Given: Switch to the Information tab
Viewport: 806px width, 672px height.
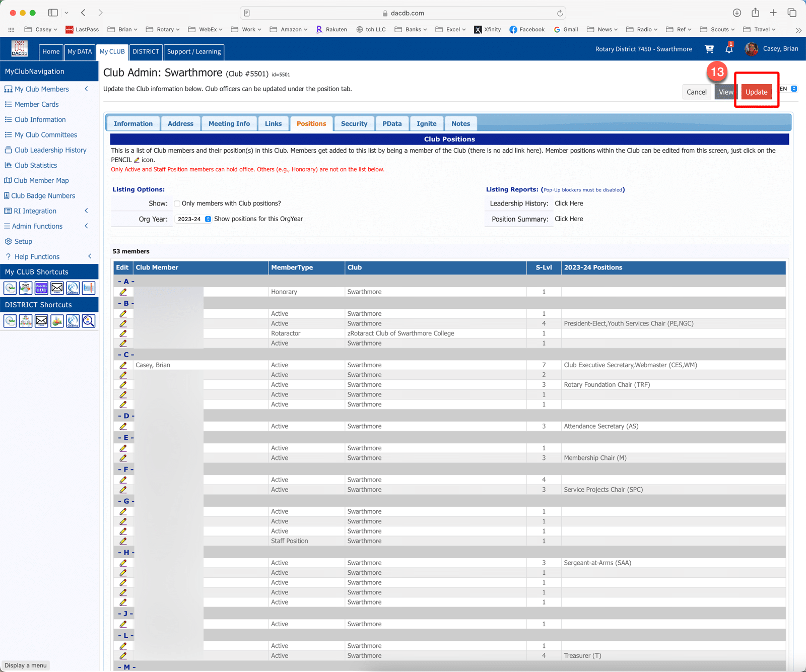Looking at the screenshot, I should pos(133,123).
